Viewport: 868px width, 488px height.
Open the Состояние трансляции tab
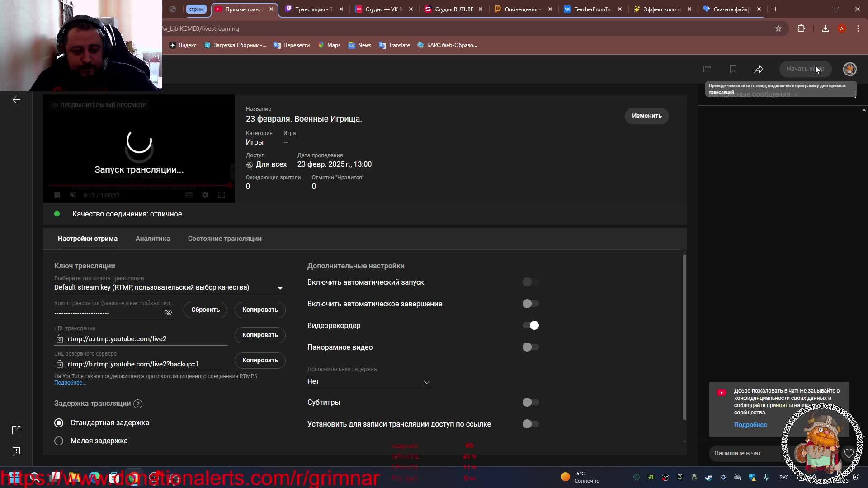pyautogui.click(x=225, y=239)
